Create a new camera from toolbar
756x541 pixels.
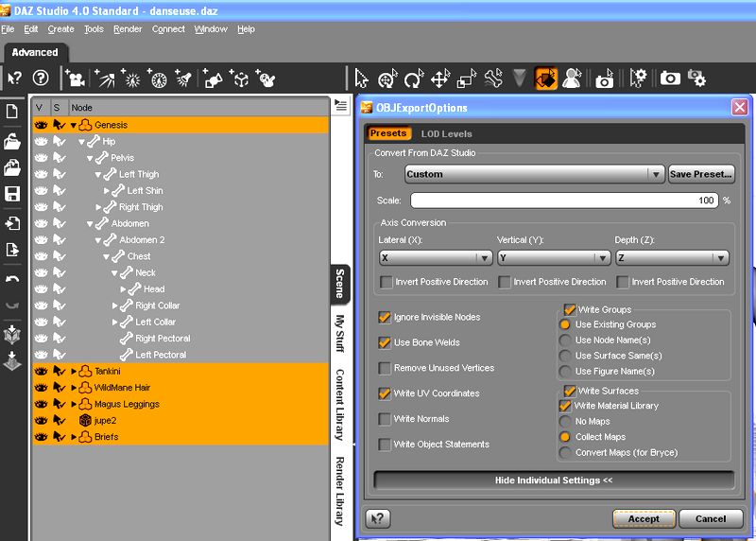point(76,79)
